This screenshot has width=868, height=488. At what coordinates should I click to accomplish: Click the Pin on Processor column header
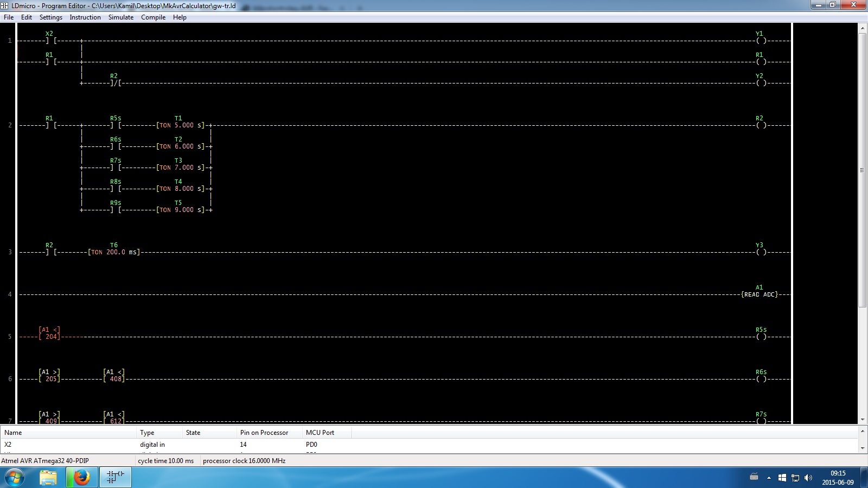[270, 433]
